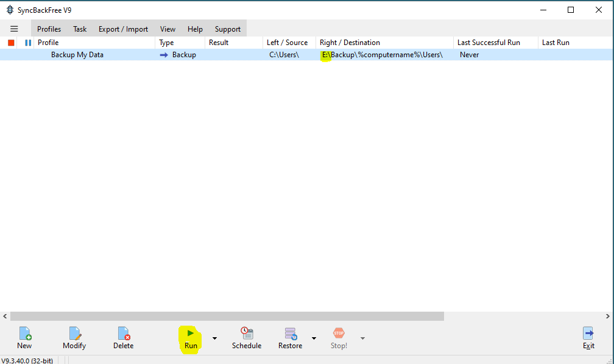
Task: Open the Profiles menu
Action: pyautogui.click(x=49, y=29)
